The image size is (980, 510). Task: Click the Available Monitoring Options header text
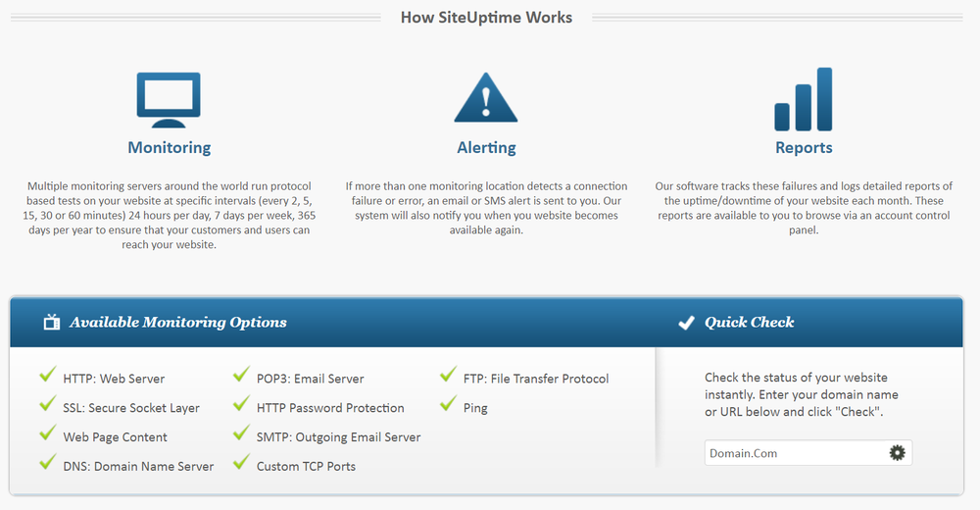coord(178,323)
